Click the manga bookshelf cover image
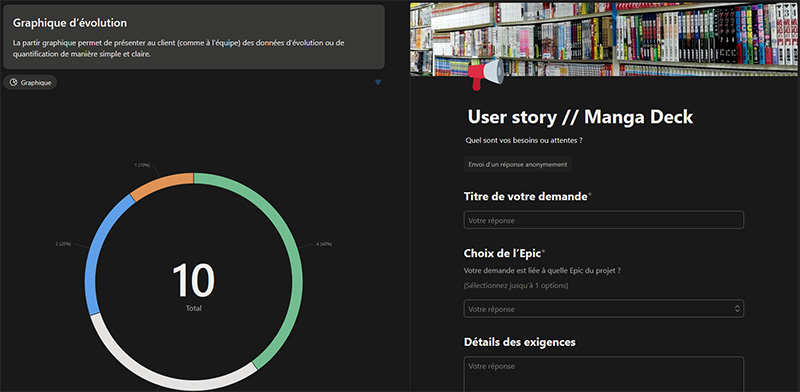 [x=605, y=39]
